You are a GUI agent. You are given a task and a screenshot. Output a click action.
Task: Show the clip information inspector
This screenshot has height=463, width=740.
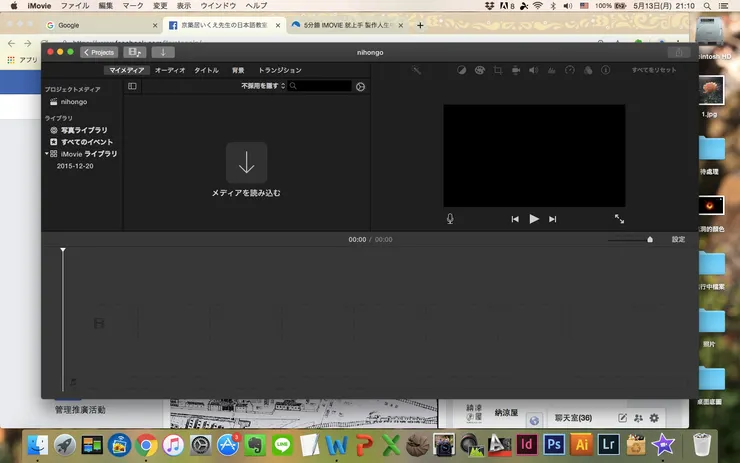[x=605, y=70]
